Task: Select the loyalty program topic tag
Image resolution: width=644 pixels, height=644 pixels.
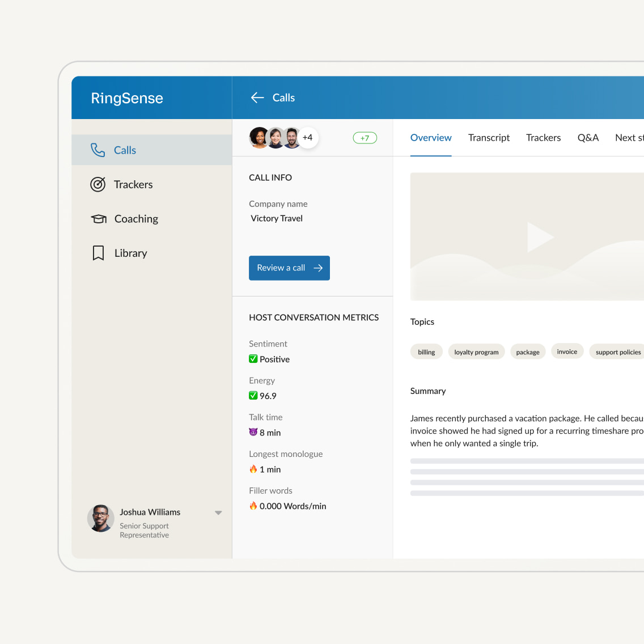Action: coord(476,351)
